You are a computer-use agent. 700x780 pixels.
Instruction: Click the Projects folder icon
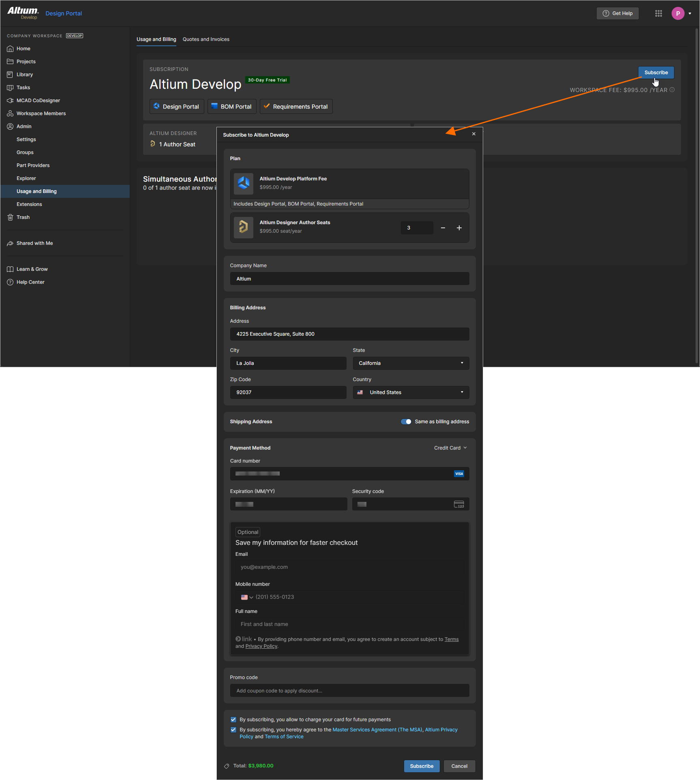click(10, 62)
